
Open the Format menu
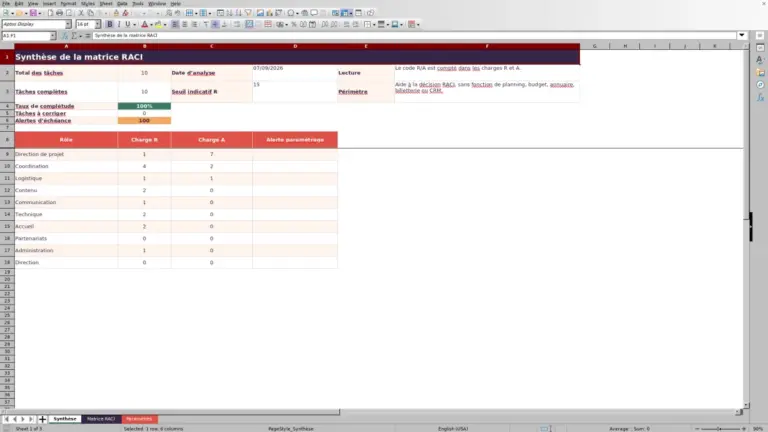coord(68,3)
